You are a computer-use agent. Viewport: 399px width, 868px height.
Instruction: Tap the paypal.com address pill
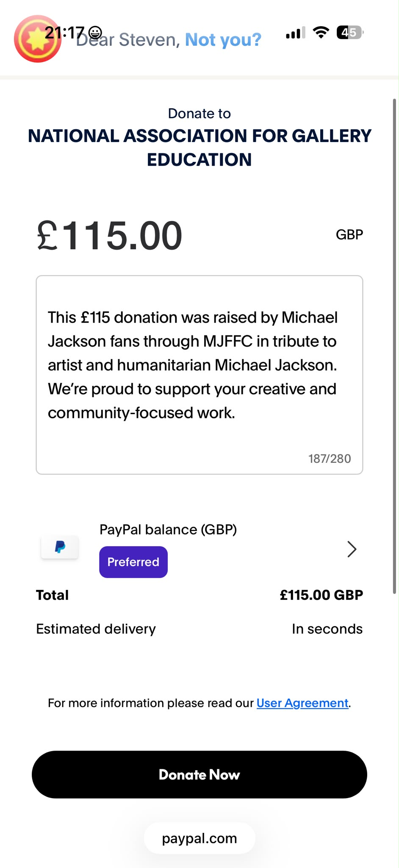click(199, 838)
